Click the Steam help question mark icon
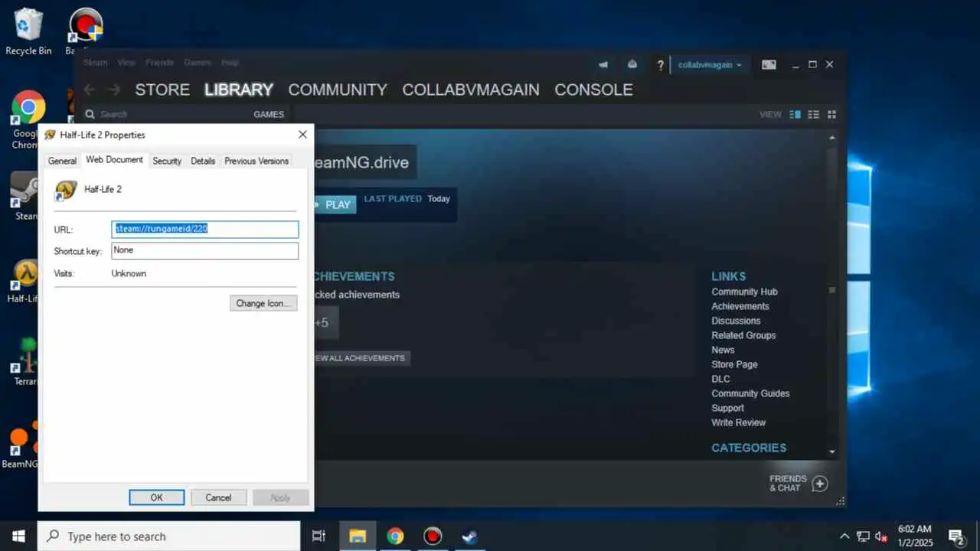The width and height of the screenshot is (980, 551). [660, 65]
